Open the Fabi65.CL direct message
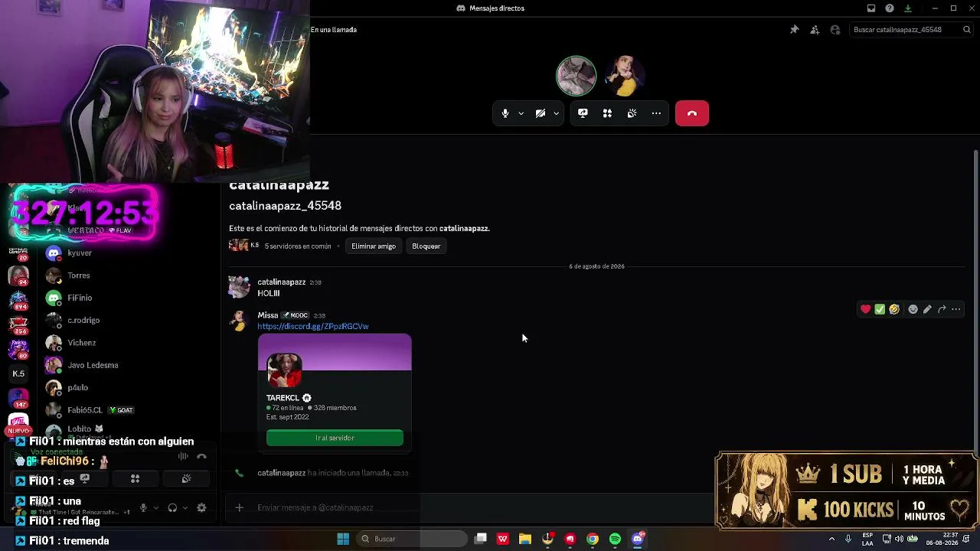This screenshot has width=980, height=551. click(x=130, y=410)
